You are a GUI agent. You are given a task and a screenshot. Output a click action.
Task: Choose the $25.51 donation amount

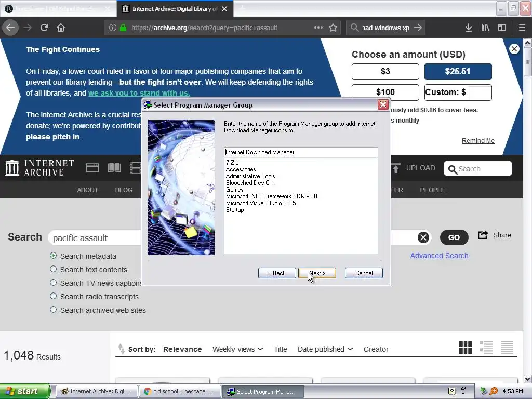coord(458,72)
